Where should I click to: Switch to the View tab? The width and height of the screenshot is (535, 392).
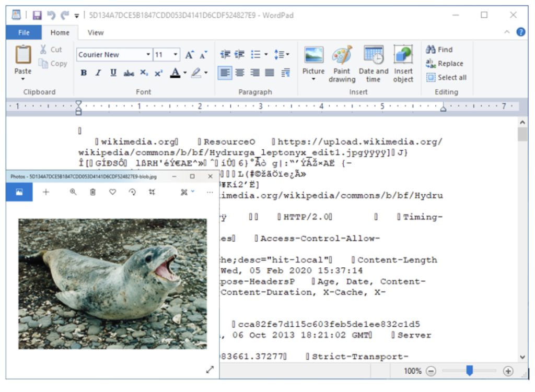click(96, 32)
